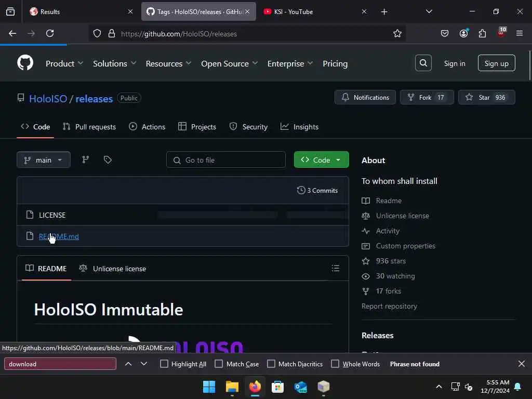The width and height of the screenshot is (532, 399).
Task: Open green Code dropdown button
Action: [321, 160]
